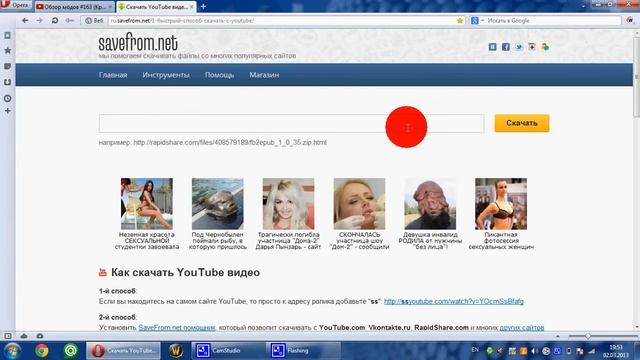Open the 'Магазин' menu item
Viewport: 640px width, 360px height.
(x=264, y=75)
